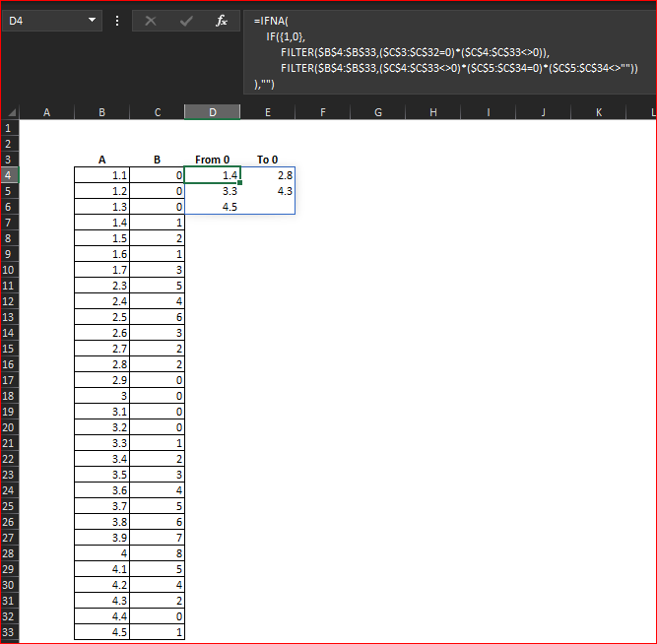Select column K header
The image size is (657, 644).
599,112
